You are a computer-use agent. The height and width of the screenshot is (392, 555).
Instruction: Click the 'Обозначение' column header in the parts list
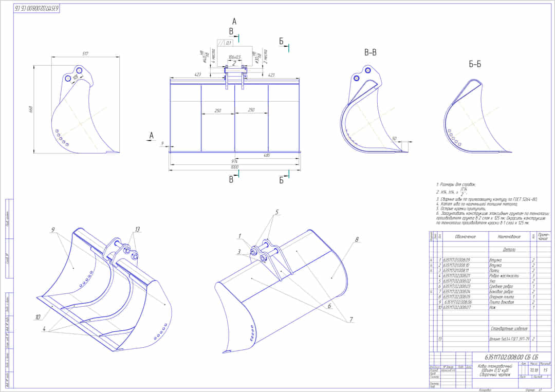tap(465, 236)
